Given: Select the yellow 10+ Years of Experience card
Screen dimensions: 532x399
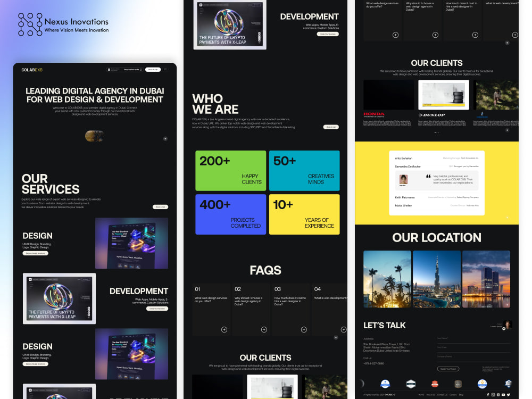Looking at the screenshot, I should 304,214.
